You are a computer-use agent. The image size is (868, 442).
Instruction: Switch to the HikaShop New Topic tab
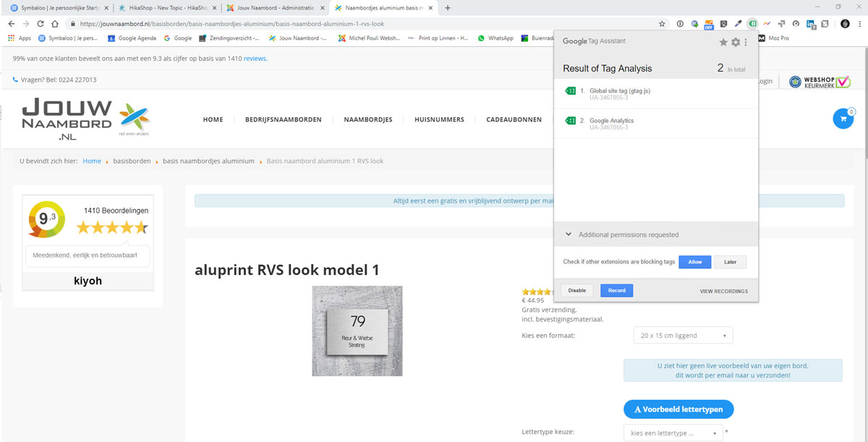[x=165, y=8]
